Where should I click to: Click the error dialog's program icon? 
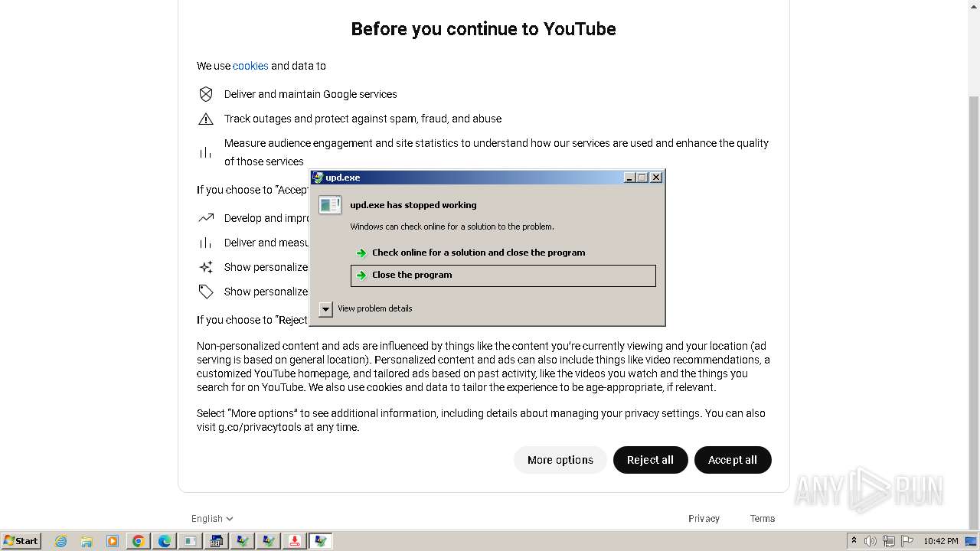coord(330,205)
